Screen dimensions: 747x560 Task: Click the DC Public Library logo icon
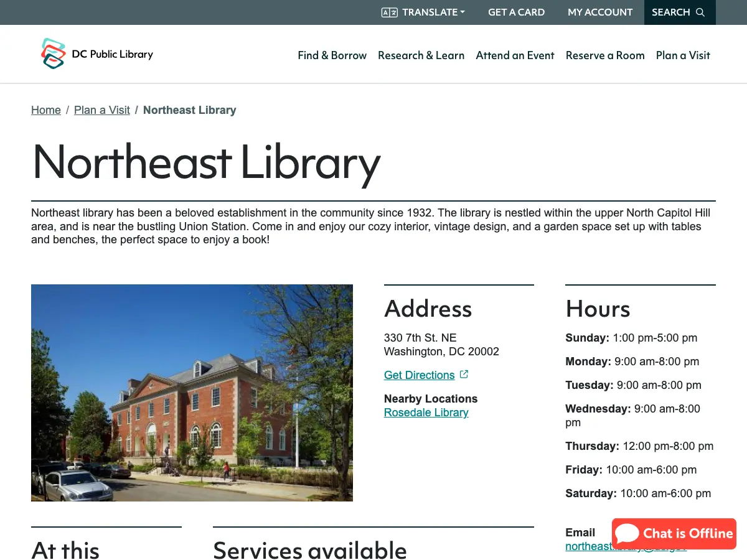click(54, 54)
